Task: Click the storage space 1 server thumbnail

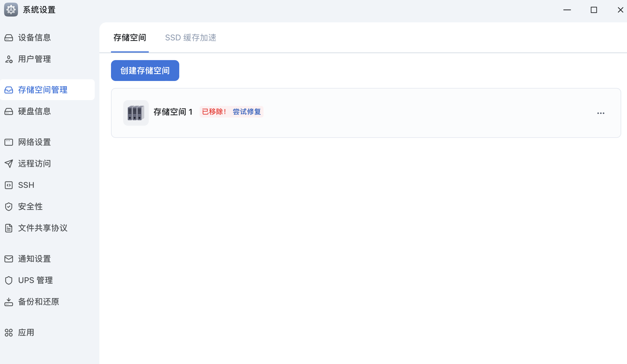Action: (136, 113)
